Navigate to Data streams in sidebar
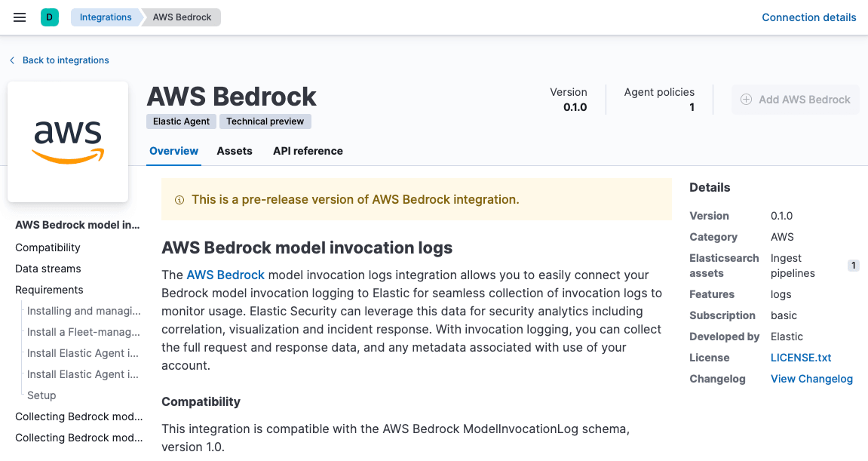Viewport: 868px width, 461px height. point(48,269)
